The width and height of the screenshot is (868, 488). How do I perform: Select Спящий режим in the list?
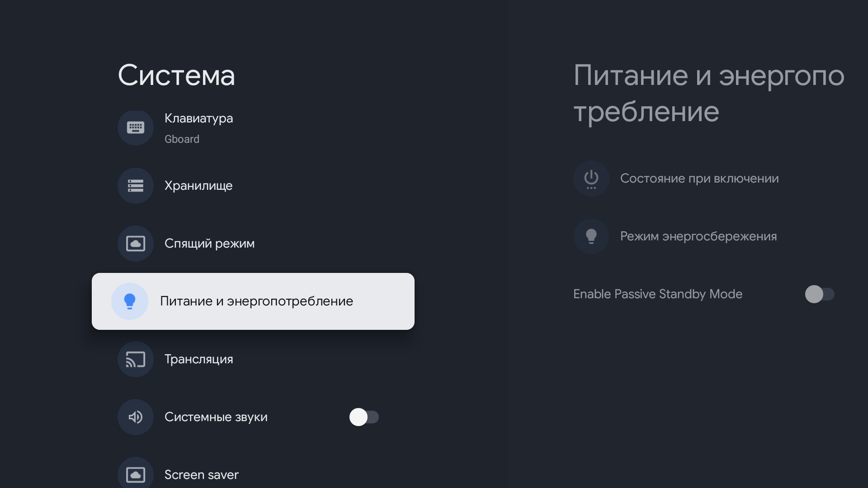[209, 244]
